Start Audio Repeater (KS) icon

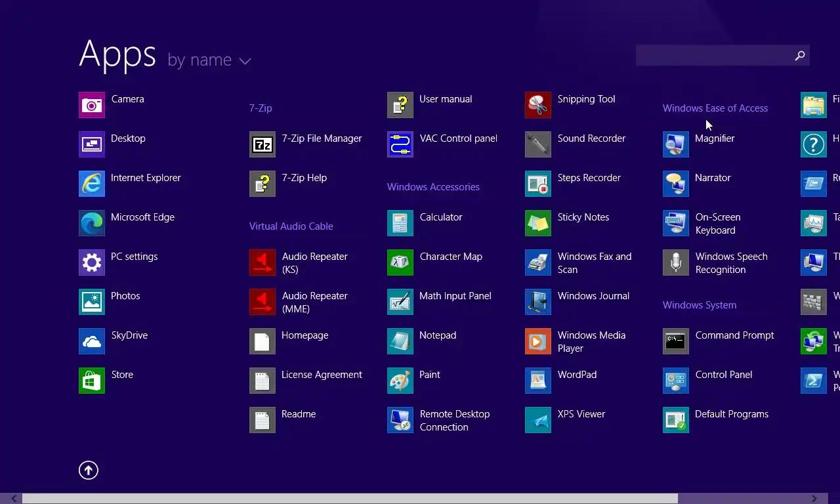click(x=262, y=262)
